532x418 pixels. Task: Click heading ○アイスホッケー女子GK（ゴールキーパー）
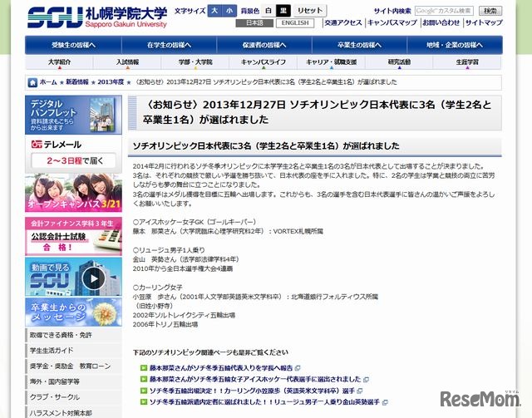[x=195, y=222]
